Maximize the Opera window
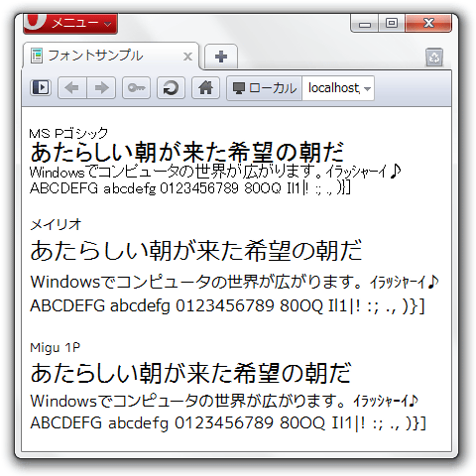The height and width of the screenshot is (476, 476). coord(392,24)
